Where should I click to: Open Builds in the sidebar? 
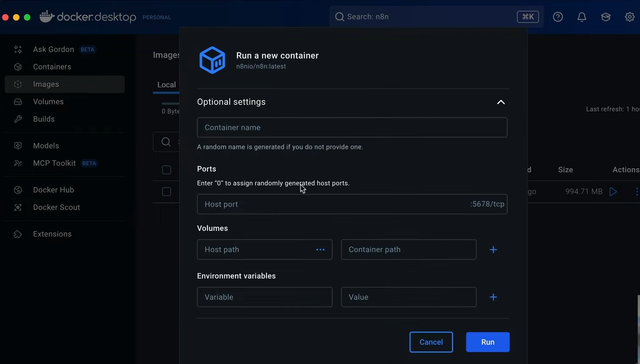coord(64,119)
